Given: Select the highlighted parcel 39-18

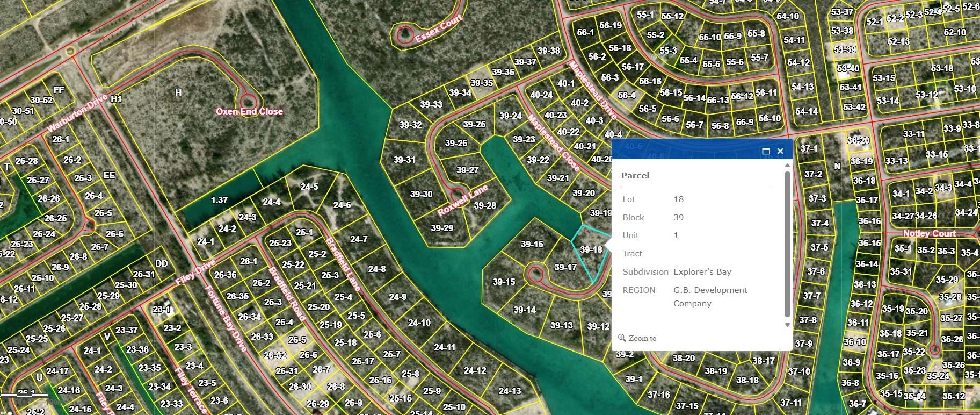Looking at the screenshot, I should (591, 250).
